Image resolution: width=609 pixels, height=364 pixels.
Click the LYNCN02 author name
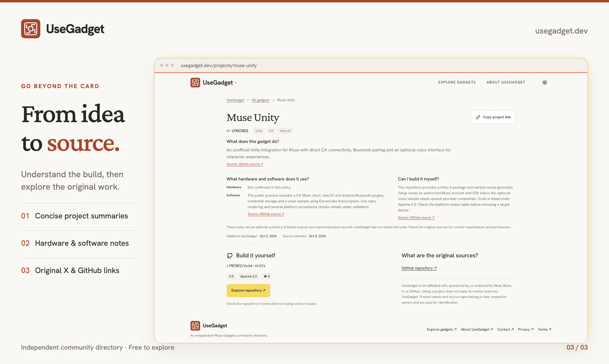(240, 131)
